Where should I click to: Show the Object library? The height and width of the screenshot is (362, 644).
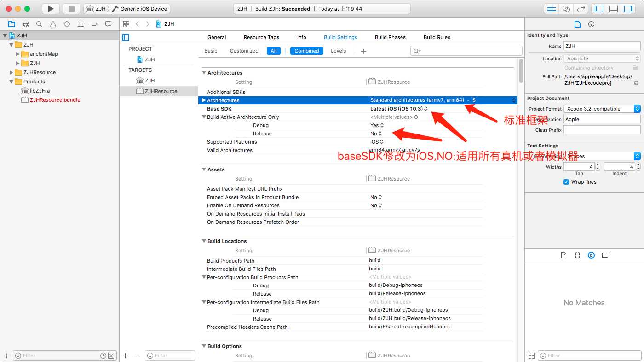click(x=592, y=255)
